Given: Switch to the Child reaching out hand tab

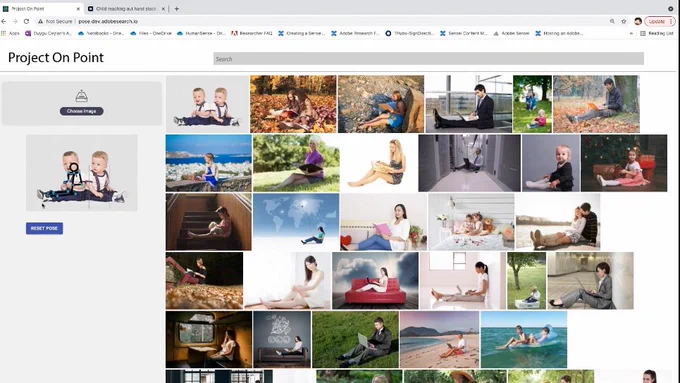Looking at the screenshot, I should click(126, 9).
